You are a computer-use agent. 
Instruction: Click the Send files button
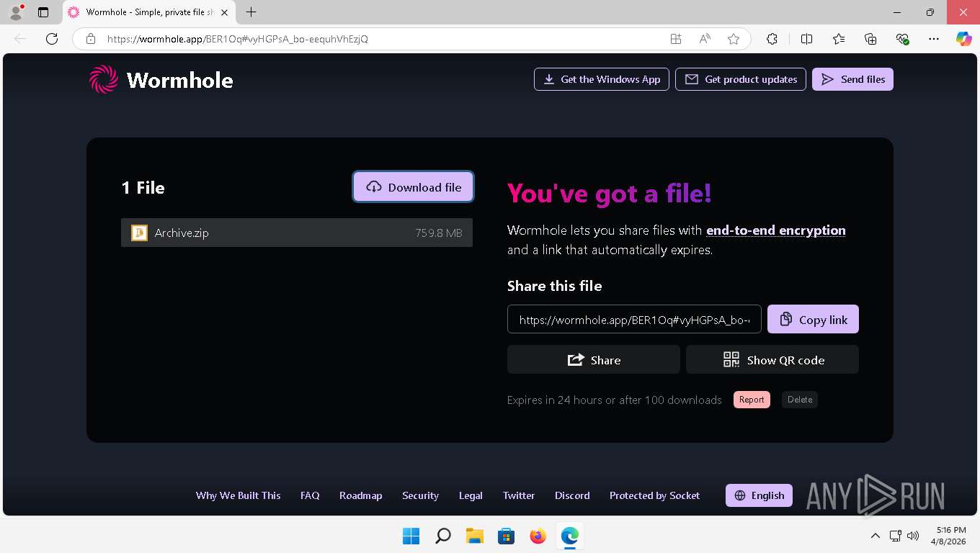(852, 79)
